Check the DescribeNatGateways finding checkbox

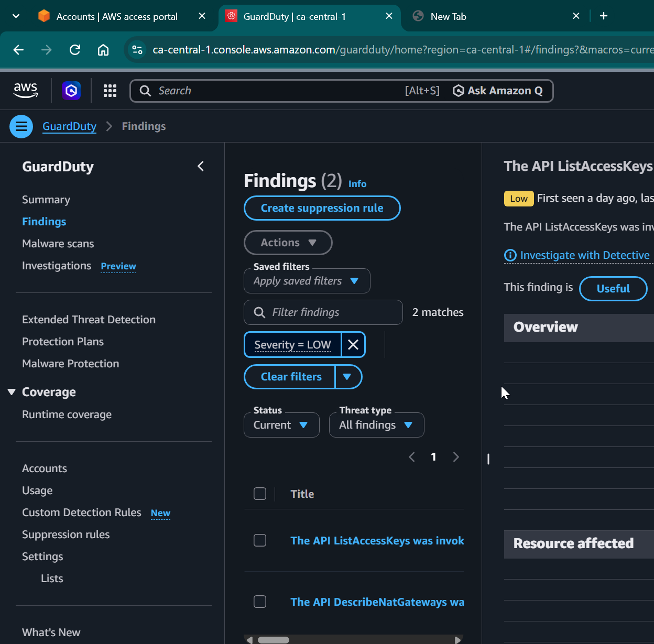pyautogui.click(x=260, y=602)
